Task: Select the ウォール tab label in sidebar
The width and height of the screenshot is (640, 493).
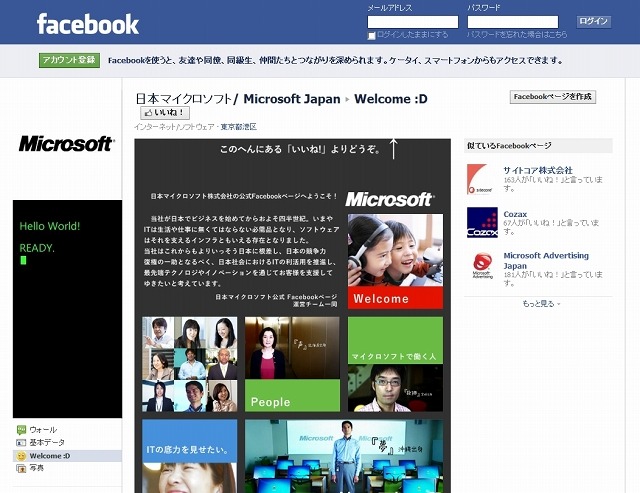Action: pyautogui.click(x=43, y=430)
